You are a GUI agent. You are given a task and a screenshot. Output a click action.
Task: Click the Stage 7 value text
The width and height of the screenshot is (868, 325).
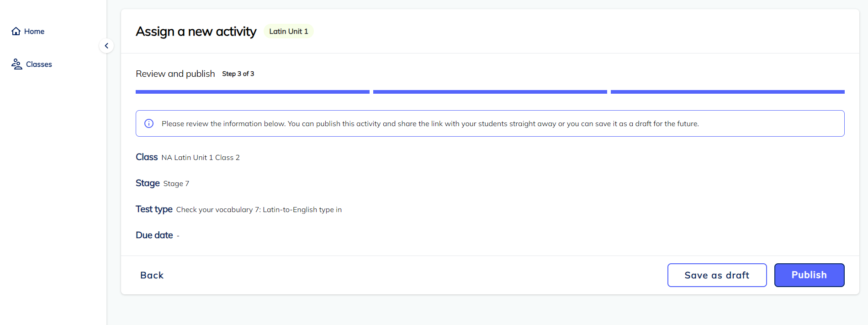[x=176, y=184]
